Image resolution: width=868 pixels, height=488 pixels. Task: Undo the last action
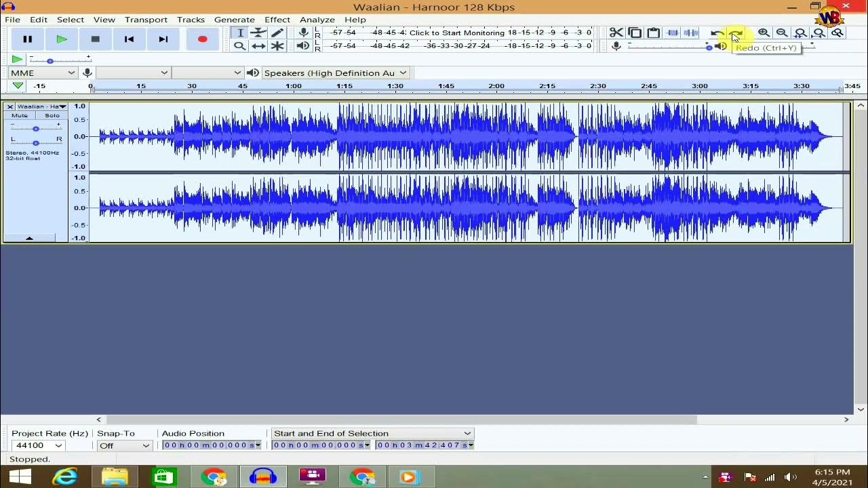[x=717, y=33]
